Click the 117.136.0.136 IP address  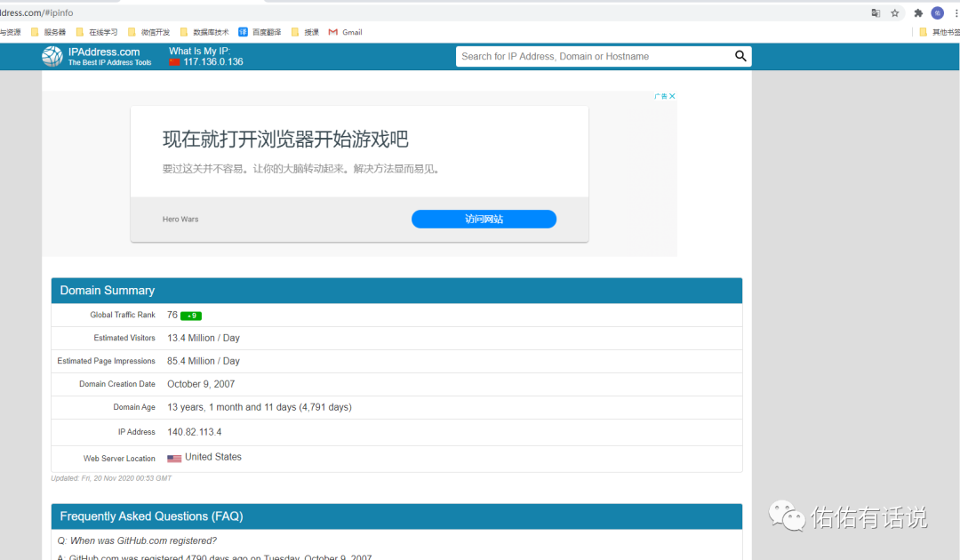[x=213, y=62]
